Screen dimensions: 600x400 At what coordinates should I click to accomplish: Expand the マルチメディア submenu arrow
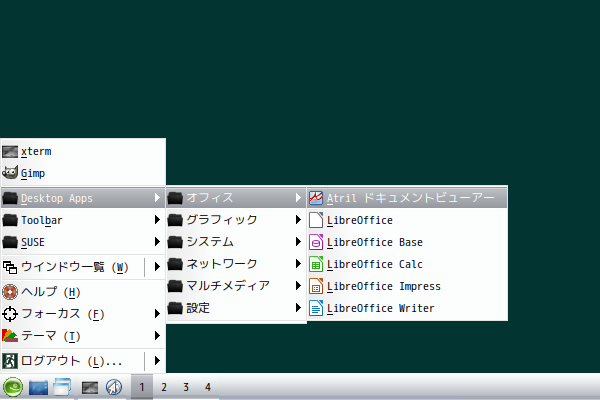pyautogui.click(x=298, y=286)
